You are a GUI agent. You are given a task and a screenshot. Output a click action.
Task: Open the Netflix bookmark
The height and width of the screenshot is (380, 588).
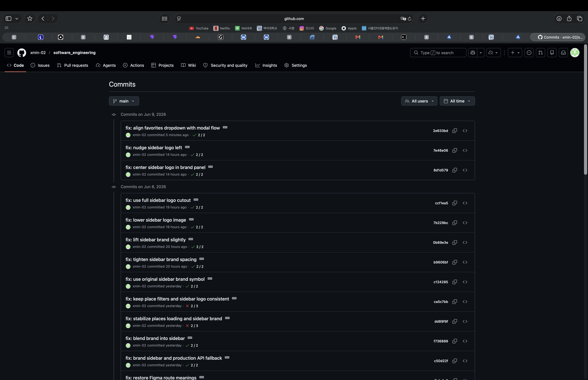pyautogui.click(x=222, y=28)
